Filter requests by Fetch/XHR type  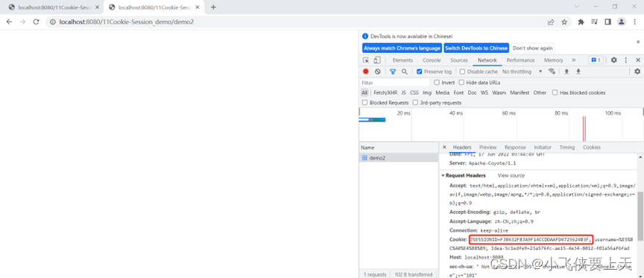(386, 93)
